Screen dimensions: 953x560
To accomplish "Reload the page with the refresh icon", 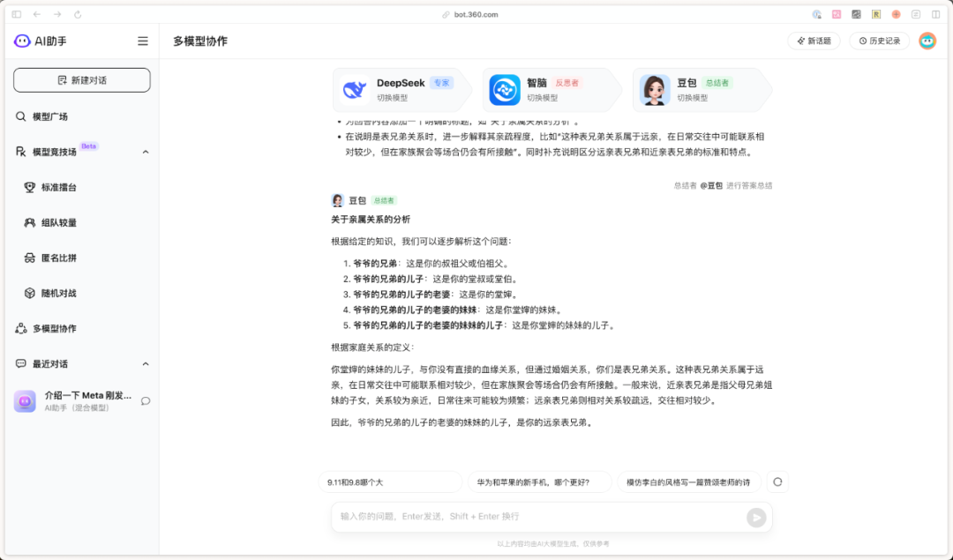I will click(x=78, y=15).
